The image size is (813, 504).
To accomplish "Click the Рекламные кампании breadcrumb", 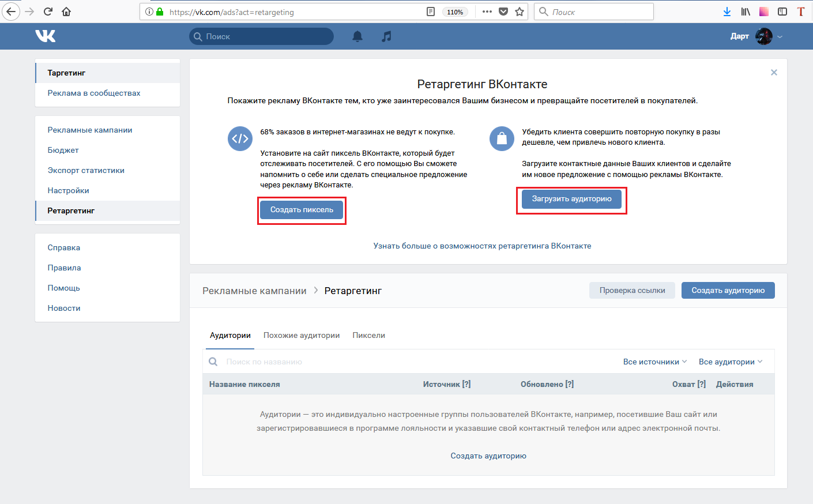I will (x=254, y=291).
